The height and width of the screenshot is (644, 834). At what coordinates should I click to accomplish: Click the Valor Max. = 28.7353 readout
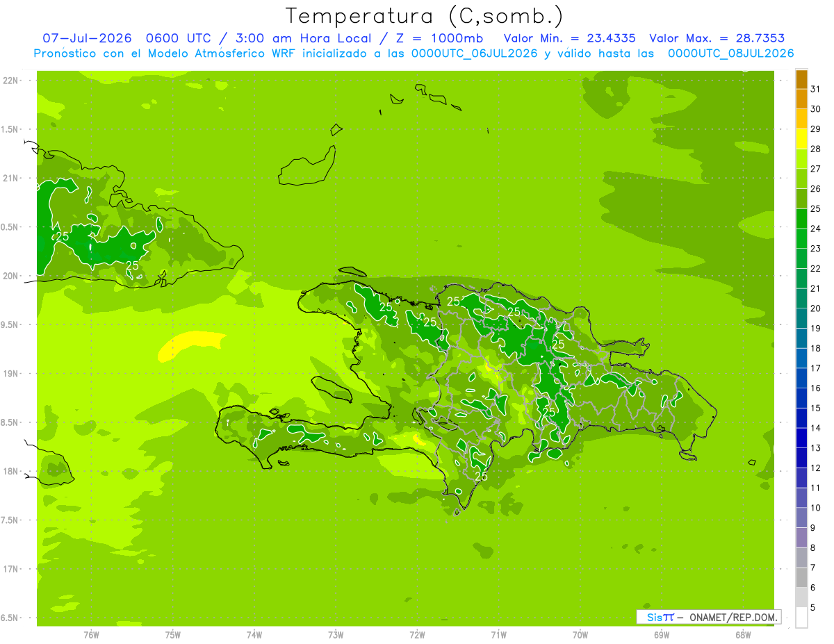click(717, 38)
